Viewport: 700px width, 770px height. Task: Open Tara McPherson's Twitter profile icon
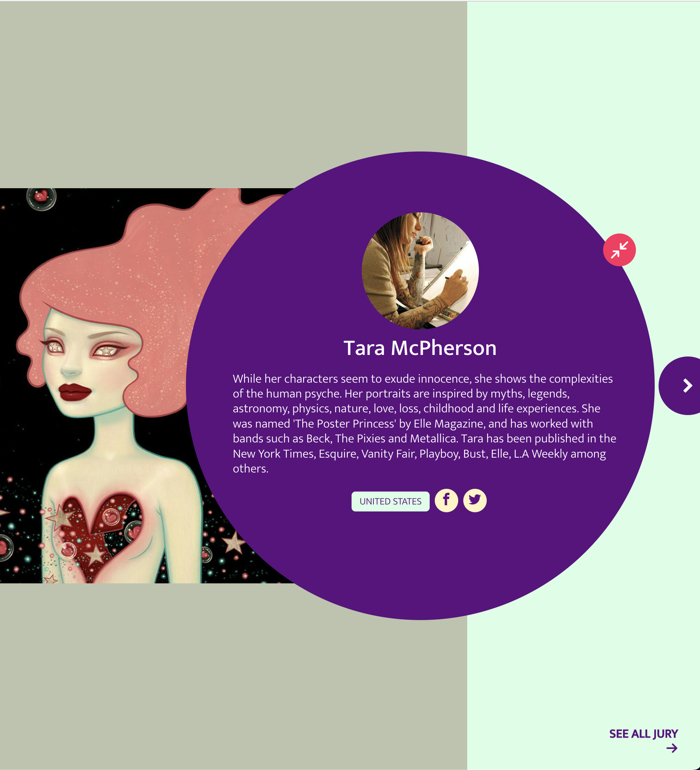[x=475, y=500]
